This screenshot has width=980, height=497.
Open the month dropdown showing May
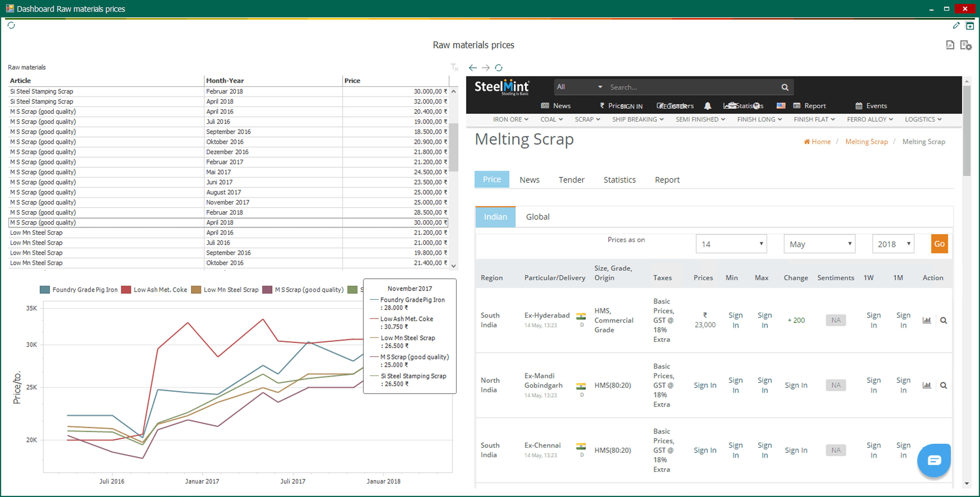click(819, 244)
